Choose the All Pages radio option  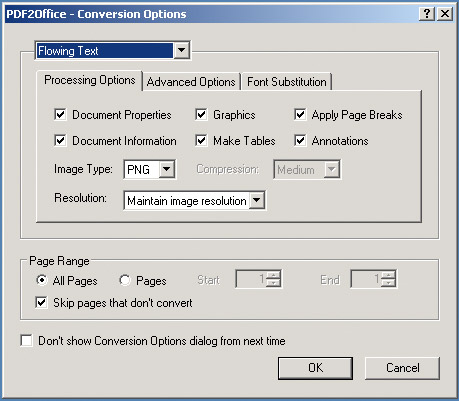click(42, 280)
